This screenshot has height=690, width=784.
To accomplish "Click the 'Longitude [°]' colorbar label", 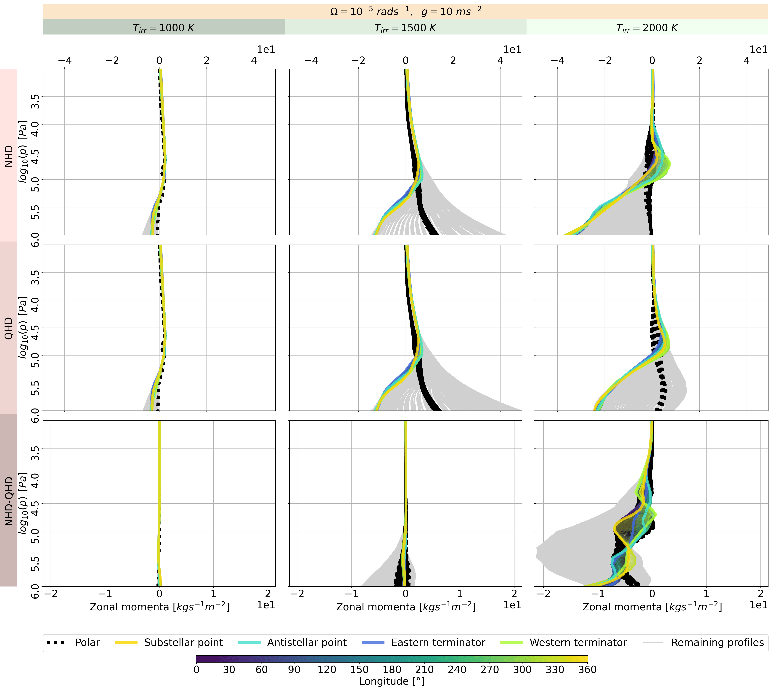I will pyautogui.click(x=392, y=681).
